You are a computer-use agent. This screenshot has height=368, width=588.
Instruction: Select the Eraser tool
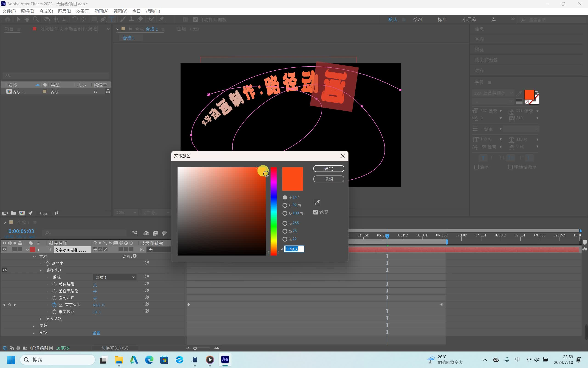pos(140,19)
